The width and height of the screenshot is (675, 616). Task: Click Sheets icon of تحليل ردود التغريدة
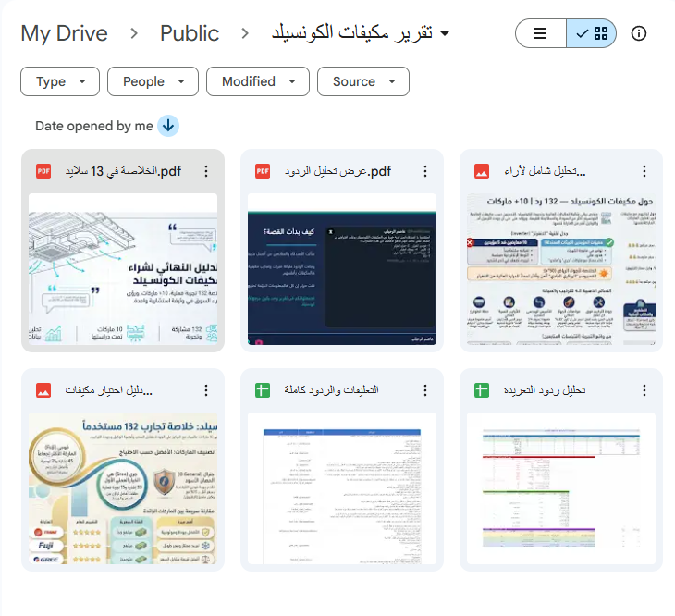tap(482, 390)
